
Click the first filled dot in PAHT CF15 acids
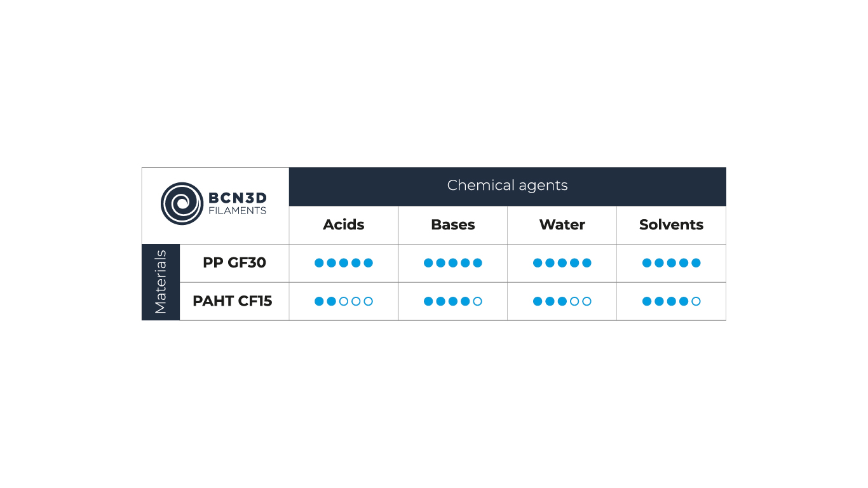[319, 301]
